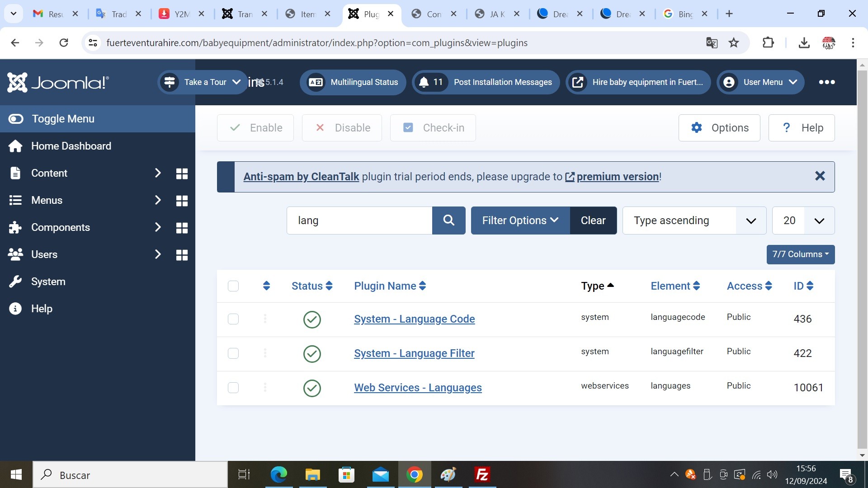
Task: Open the Components dashboard grid icon
Action: [x=182, y=228]
